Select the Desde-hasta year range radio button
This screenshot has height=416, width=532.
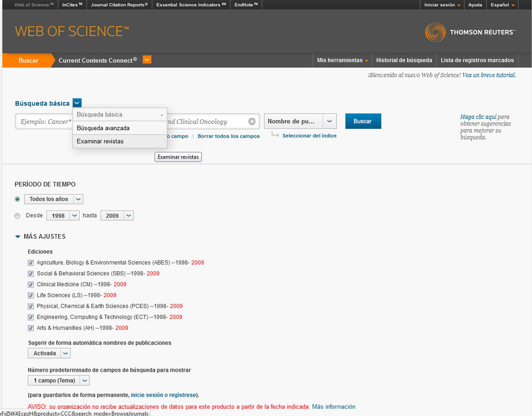pos(17,216)
